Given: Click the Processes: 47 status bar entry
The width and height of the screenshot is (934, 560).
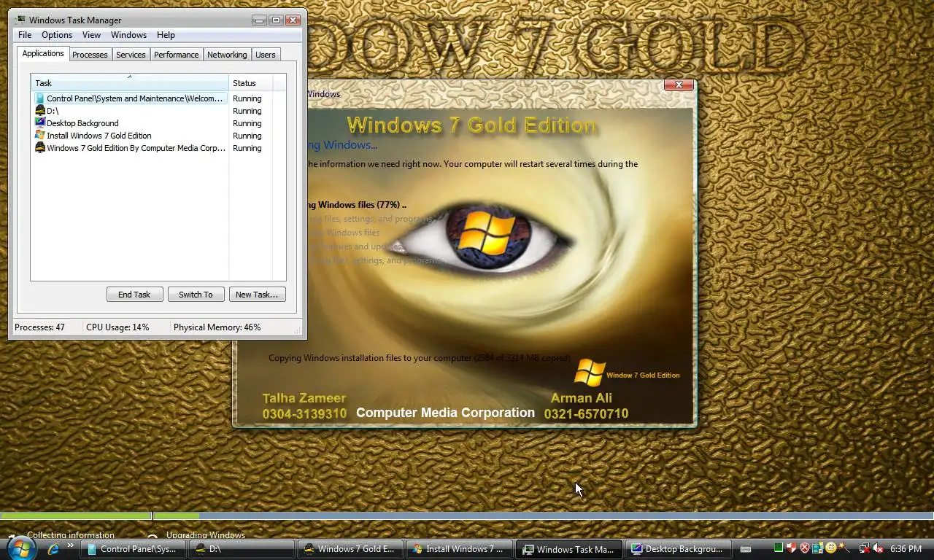Looking at the screenshot, I should coord(39,327).
